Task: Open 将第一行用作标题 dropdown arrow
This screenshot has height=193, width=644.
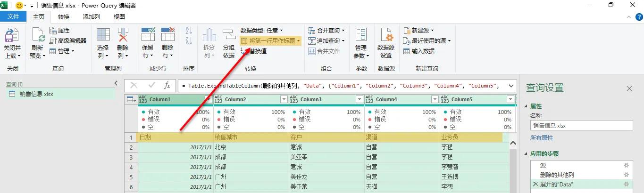Action: [299, 41]
